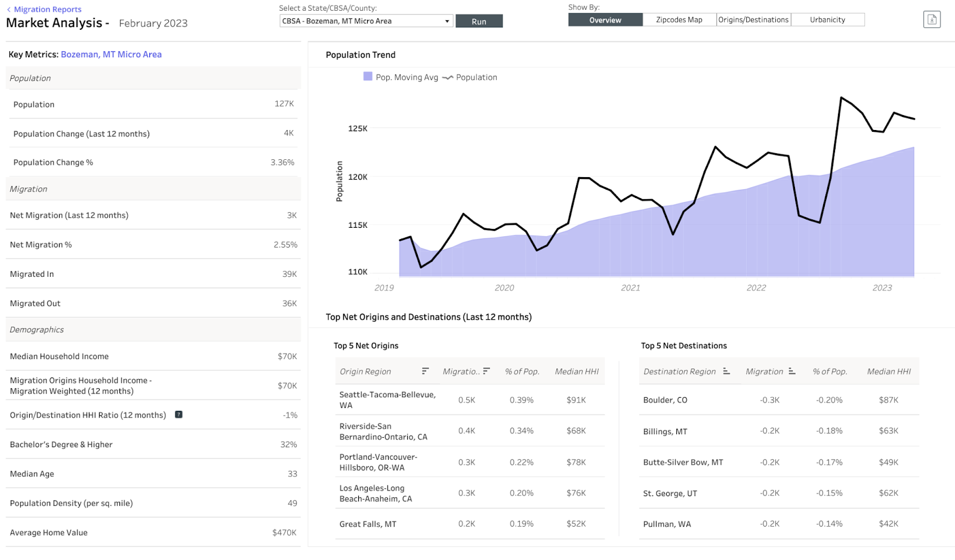Open the Origins/Destinations tab
The image size is (955, 560).
click(x=753, y=19)
